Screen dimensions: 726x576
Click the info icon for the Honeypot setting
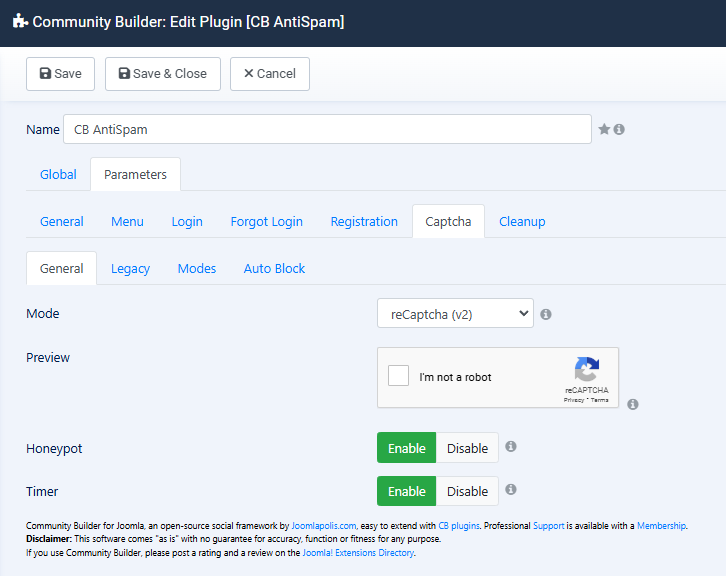[x=511, y=446]
